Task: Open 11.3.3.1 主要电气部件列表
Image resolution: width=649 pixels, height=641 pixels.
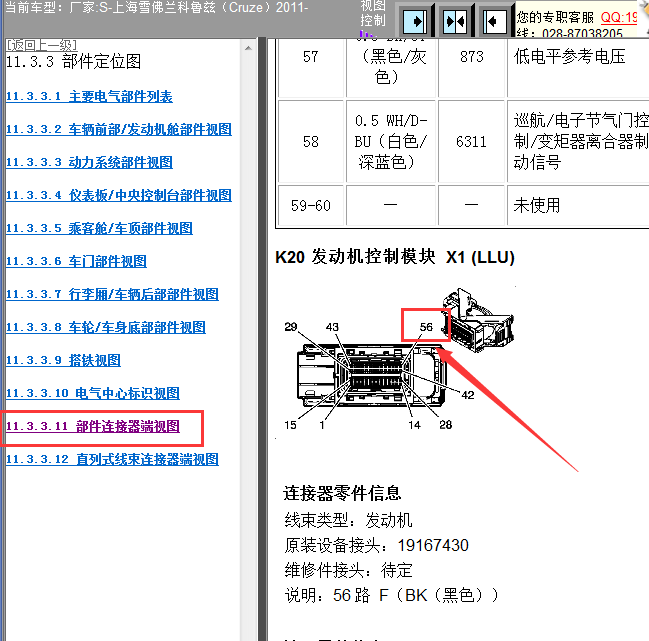Action: pyautogui.click(x=89, y=96)
